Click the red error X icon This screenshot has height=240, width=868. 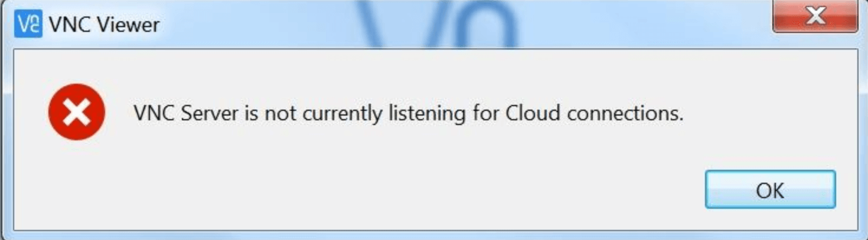point(77,112)
